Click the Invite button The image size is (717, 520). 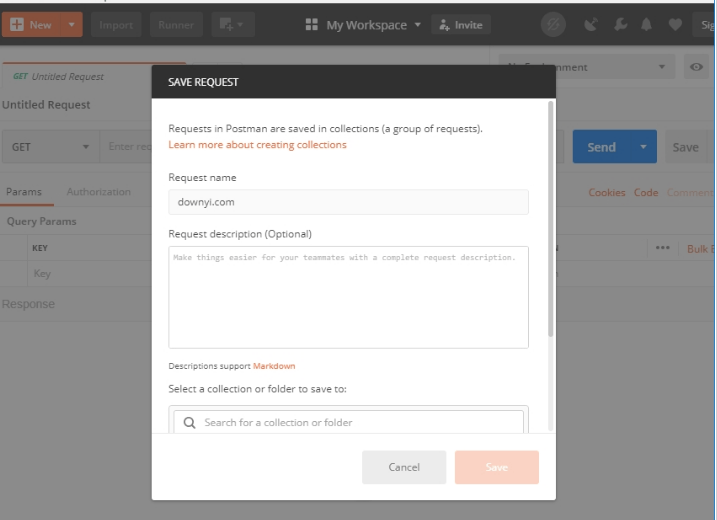(x=460, y=25)
